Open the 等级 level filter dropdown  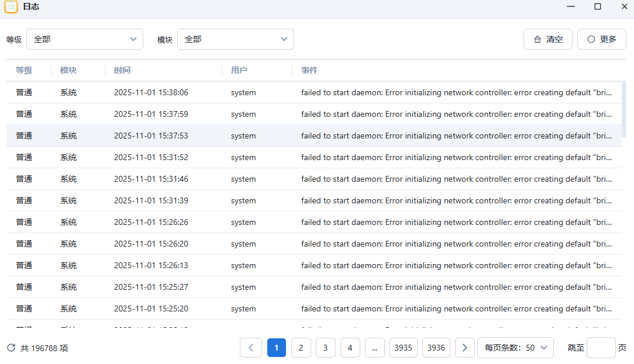point(85,39)
